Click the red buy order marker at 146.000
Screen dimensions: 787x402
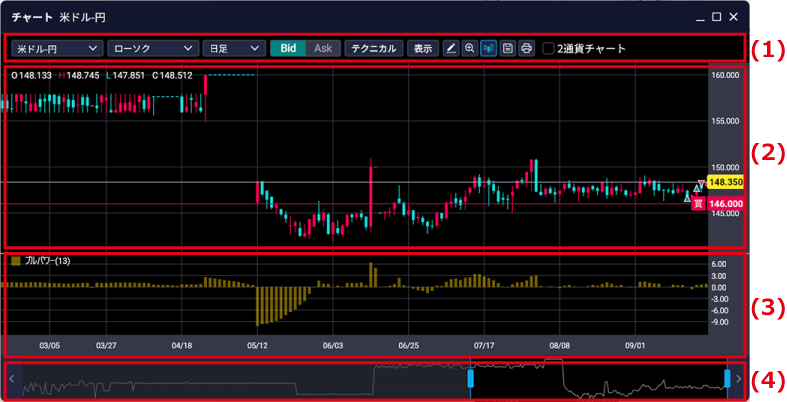(698, 203)
